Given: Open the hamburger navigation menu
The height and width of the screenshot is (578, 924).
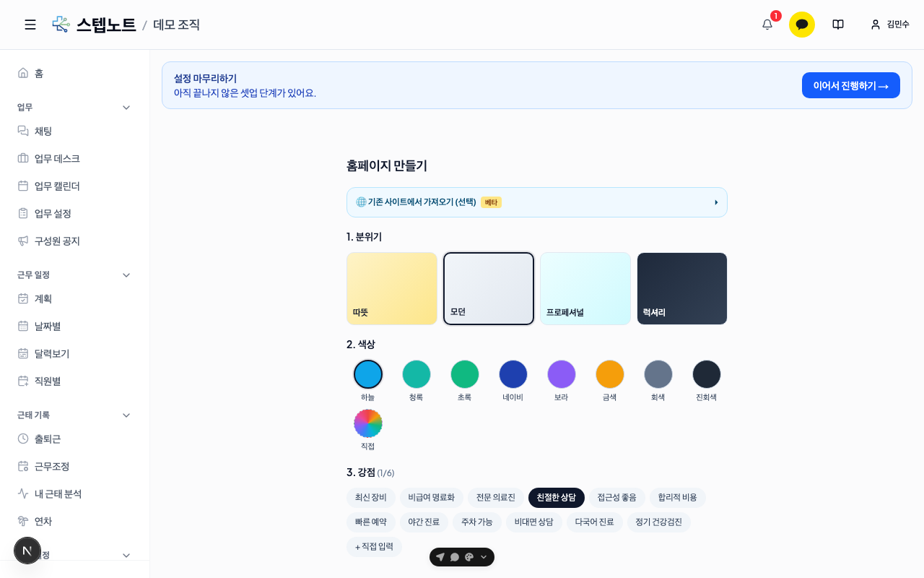Looking at the screenshot, I should click(30, 25).
